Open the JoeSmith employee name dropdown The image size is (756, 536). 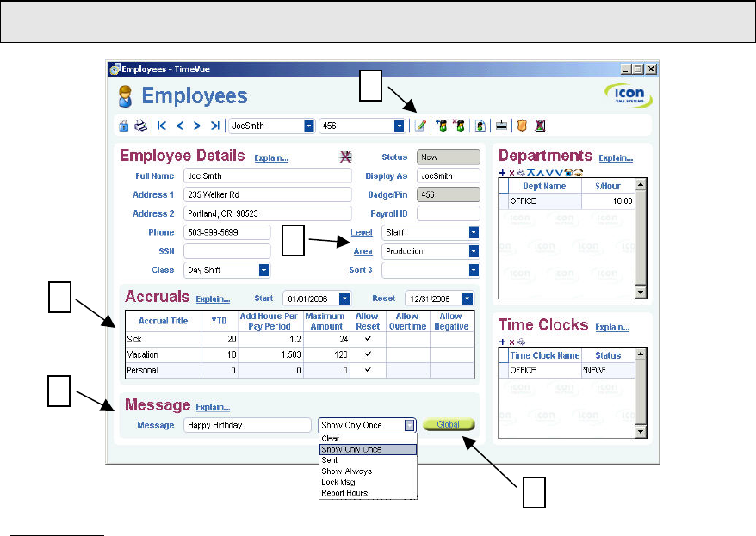click(309, 126)
